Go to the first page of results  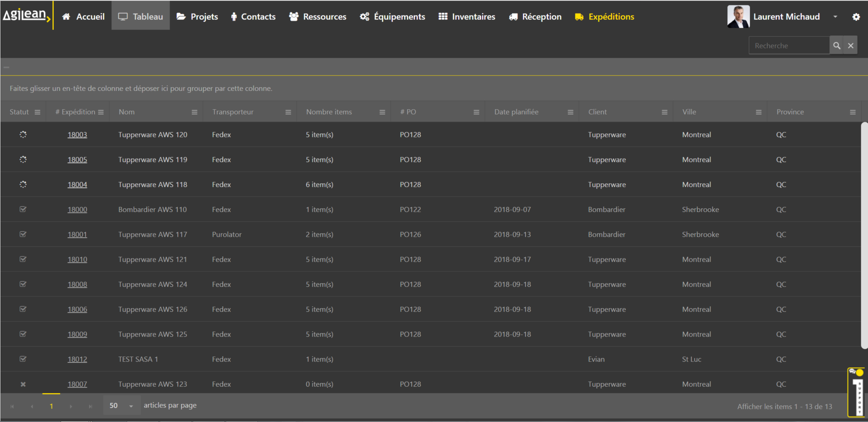pyautogui.click(x=12, y=406)
